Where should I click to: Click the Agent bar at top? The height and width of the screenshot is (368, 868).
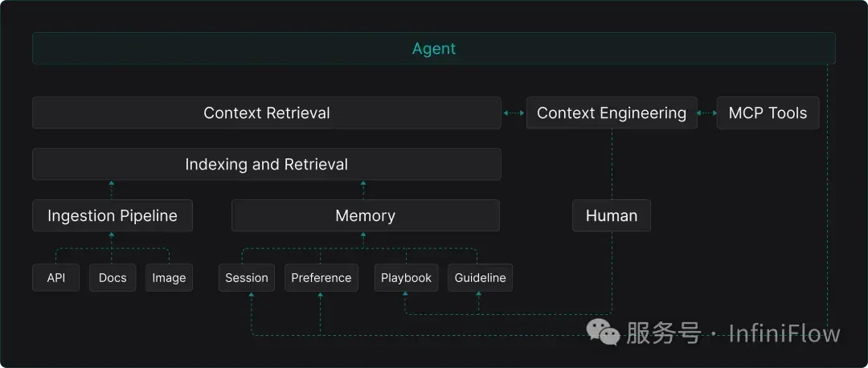click(x=433, y=49)
